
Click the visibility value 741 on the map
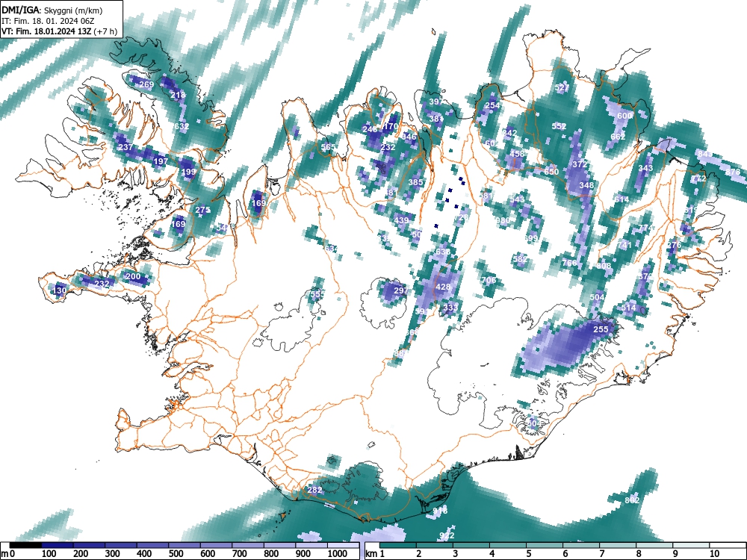tap(624, 245)
